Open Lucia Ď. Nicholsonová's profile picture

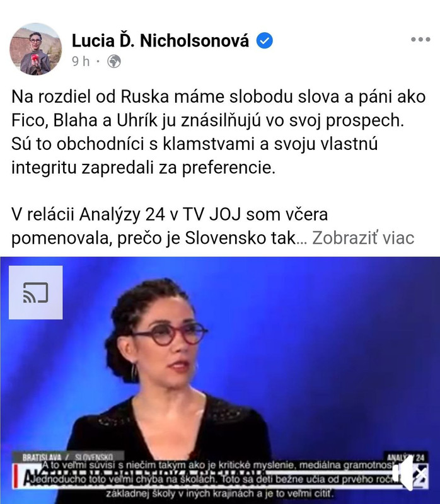35,49
